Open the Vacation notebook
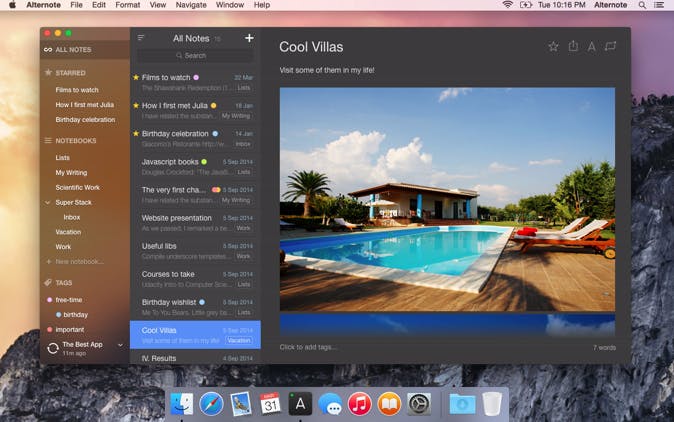The width and height of the screenshot is (674, 422). (68, 232)
